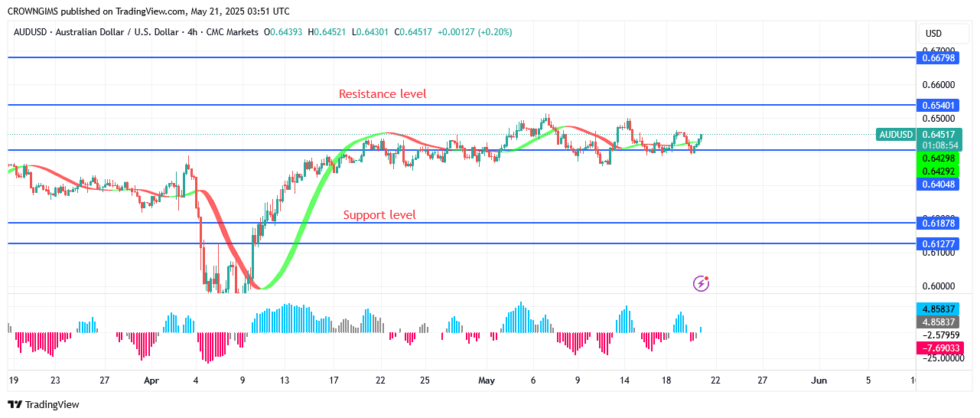Click the 'Jun' date on time axis
This screenshot has height=418, width=980.
[x=819, y=380]
